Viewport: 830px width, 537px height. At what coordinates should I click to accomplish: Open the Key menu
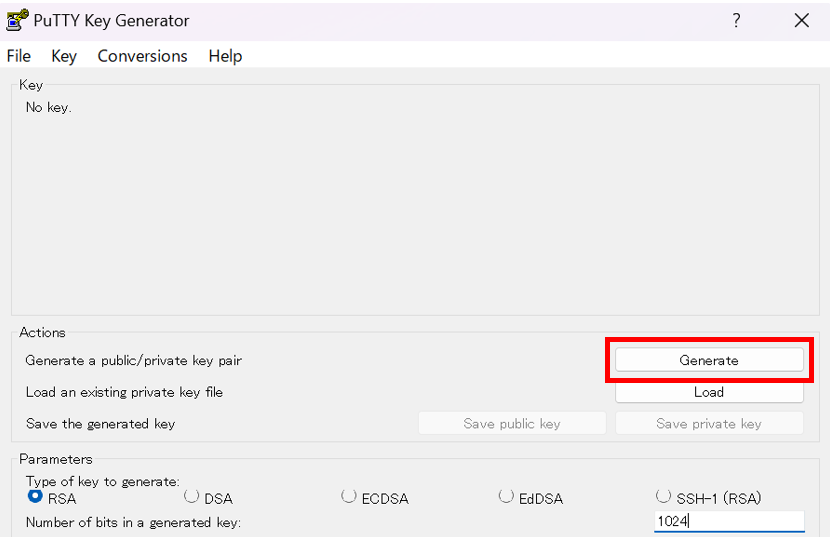click(x=64, y=56)
